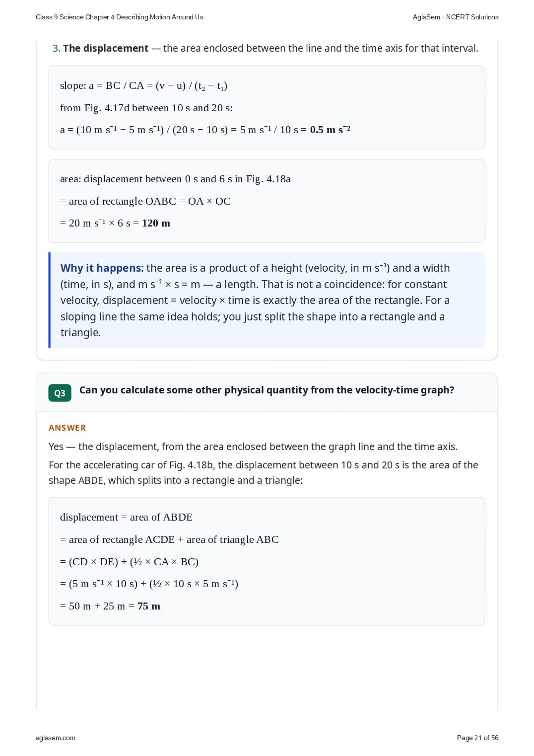The image size is (534, 756).
Task: Click the Q3 question heading text
Action: click(x=267, y=390)
